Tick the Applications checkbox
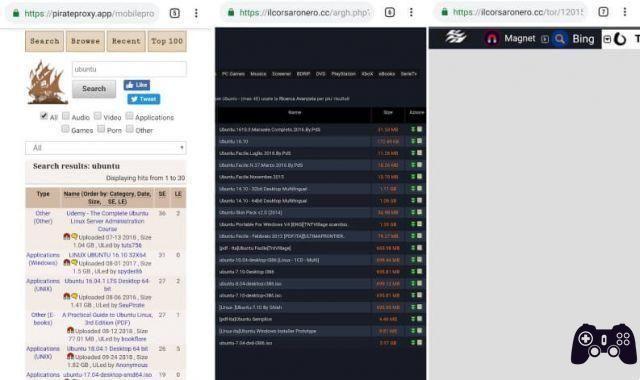Screen dimensions: 640x380 [129, 116]
